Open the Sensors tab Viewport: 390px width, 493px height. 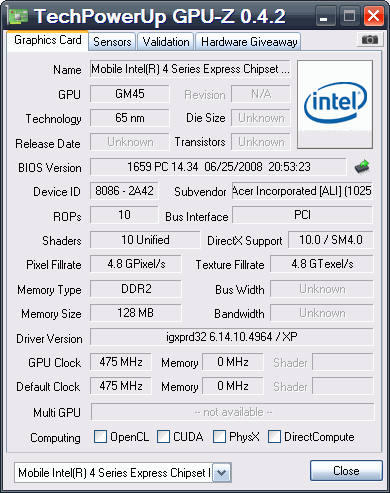(x=112, y=42)
